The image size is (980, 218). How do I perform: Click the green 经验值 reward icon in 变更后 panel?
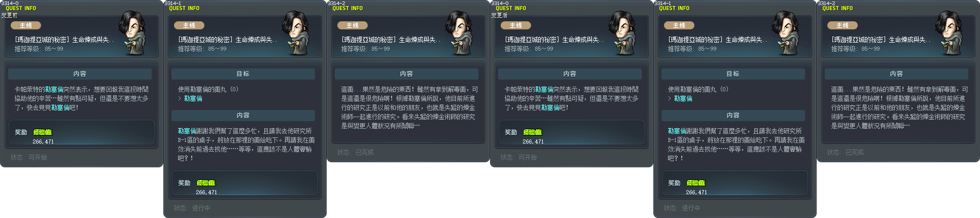[533, 132]
